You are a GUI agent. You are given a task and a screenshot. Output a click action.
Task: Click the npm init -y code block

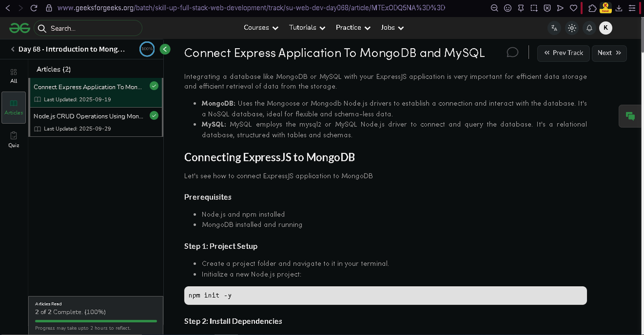(x=385, y=295)
